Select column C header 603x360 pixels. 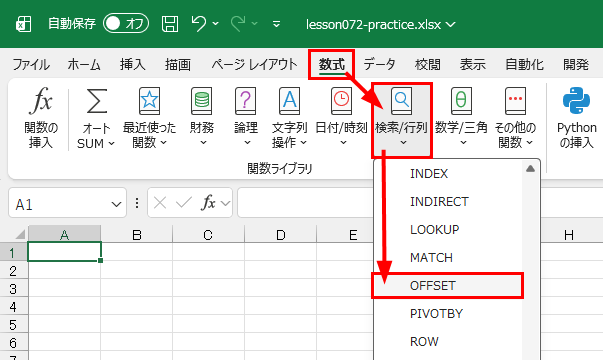tap(208, 234)
